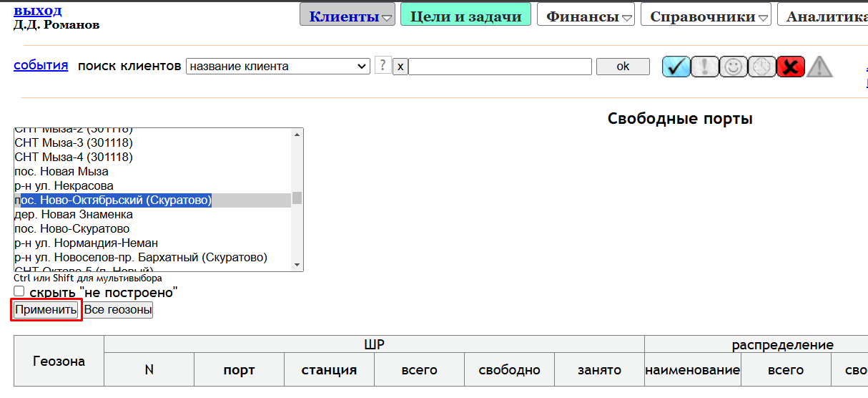Click the red X status icon
Viewport: 868px width, 398px height.
click(x=791, y=67)
